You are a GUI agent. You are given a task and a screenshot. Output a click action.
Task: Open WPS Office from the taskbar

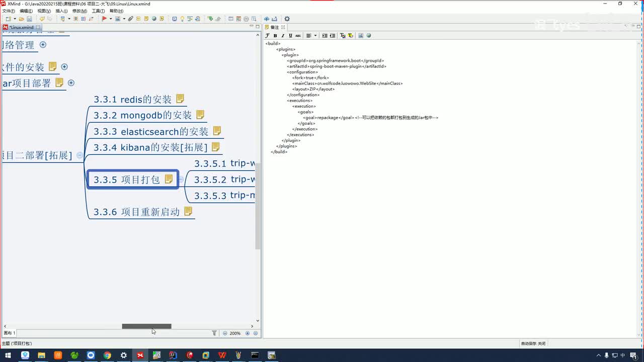coord(222,355)
